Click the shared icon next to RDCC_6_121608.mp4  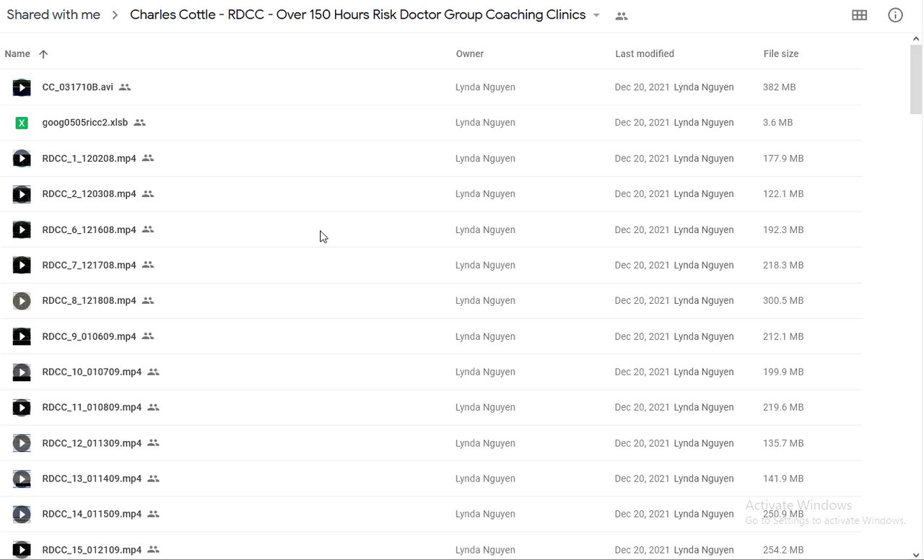point(148,229)
